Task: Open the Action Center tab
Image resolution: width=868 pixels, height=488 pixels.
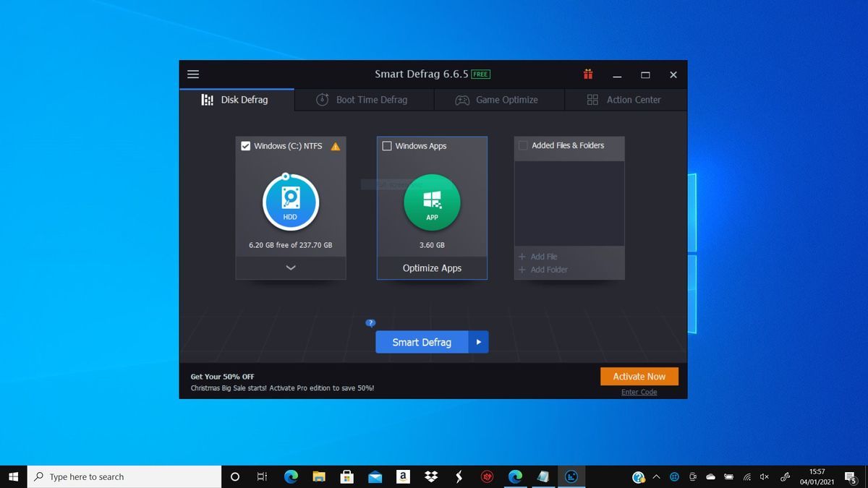Action: coord(626,100)
